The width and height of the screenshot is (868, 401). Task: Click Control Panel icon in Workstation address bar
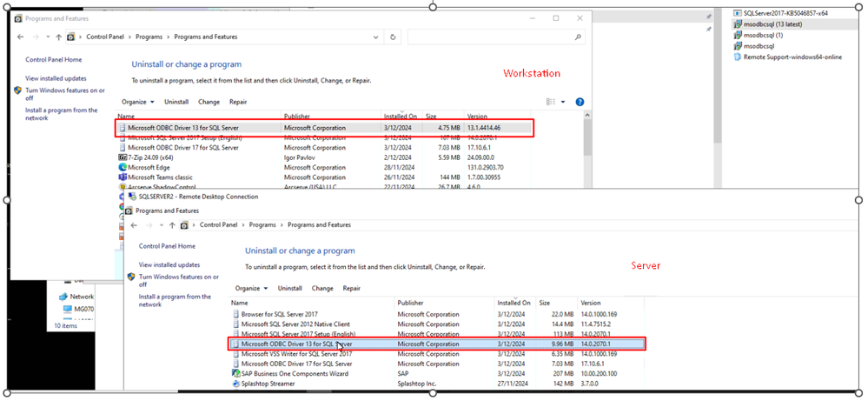tap(70, 37)
